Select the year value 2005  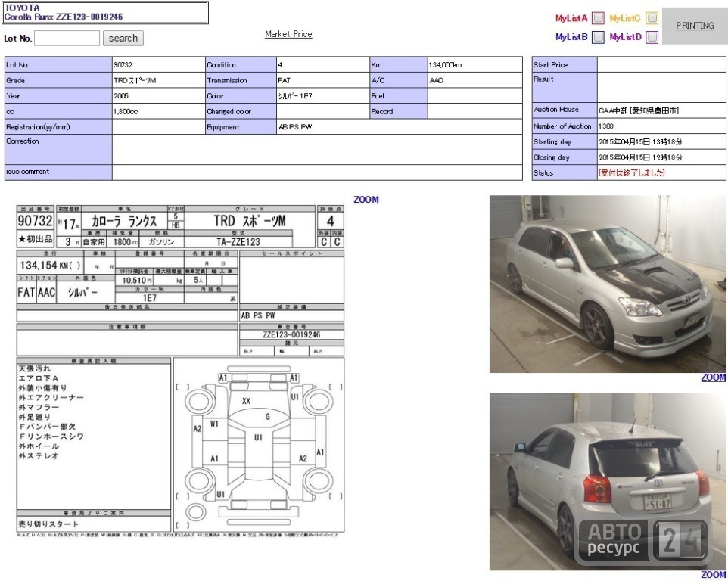(x=121, y=95)
